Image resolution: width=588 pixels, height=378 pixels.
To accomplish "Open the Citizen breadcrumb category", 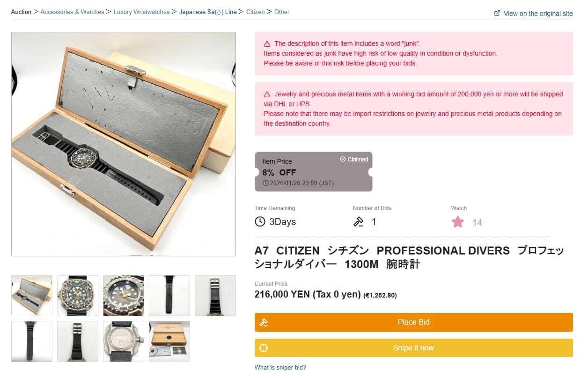I will click(x=255, y=12).
